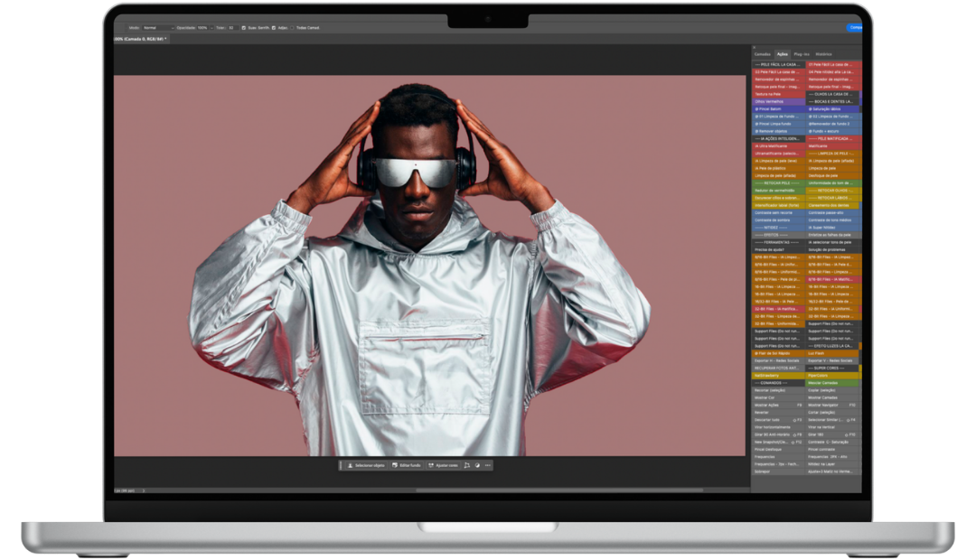
Task: Switch to the Histórico tab
Action: pyautogui.click(x=823, y=54)
